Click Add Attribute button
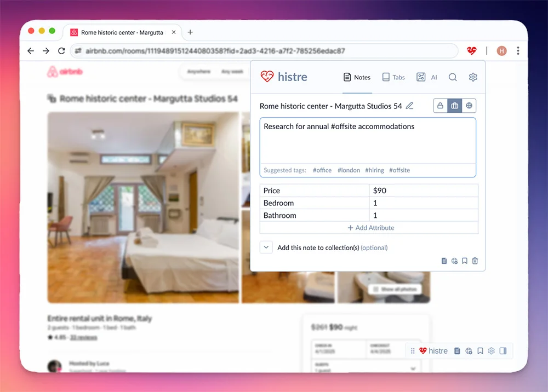The height and width of the screenshot is (392, 548). (371, 228)
